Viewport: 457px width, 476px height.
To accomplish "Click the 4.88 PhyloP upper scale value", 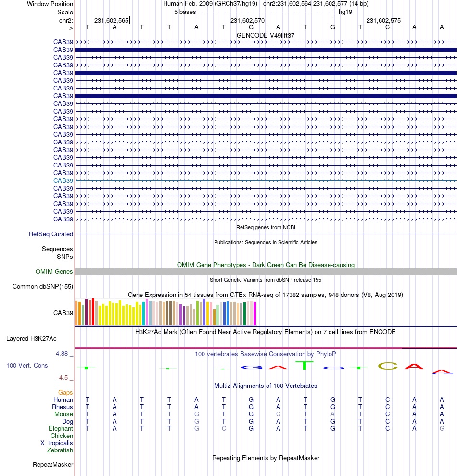I will tap(62, 354).
